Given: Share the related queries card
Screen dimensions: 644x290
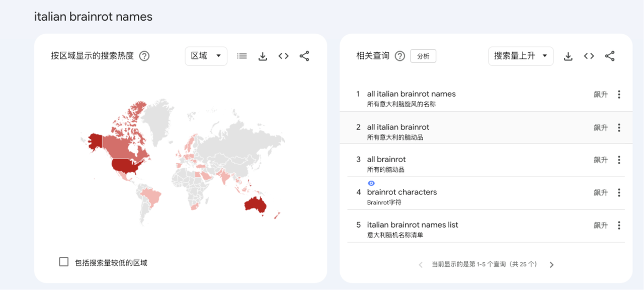Looking at the screenshot, I should point(610,56).
